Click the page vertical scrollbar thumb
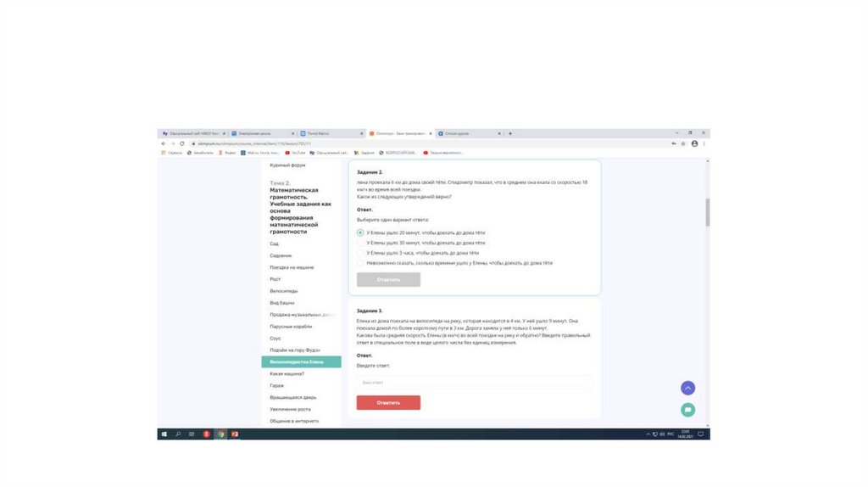The image size is (868, 487). coord(707,212)
